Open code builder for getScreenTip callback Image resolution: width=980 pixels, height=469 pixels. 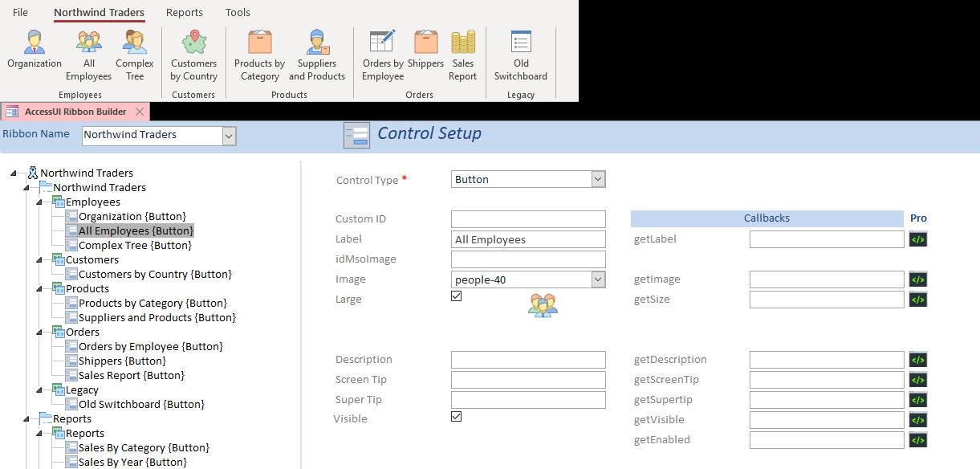click(x=918, y=380)
